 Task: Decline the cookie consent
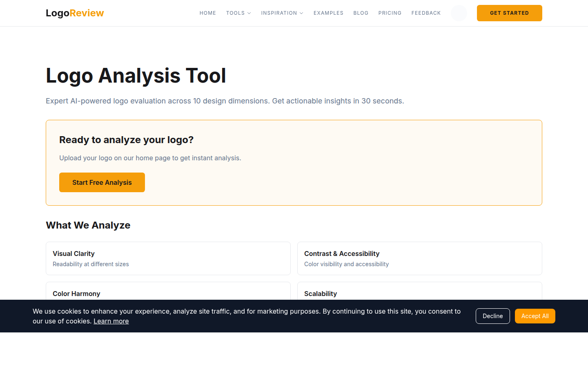[493, 316]
